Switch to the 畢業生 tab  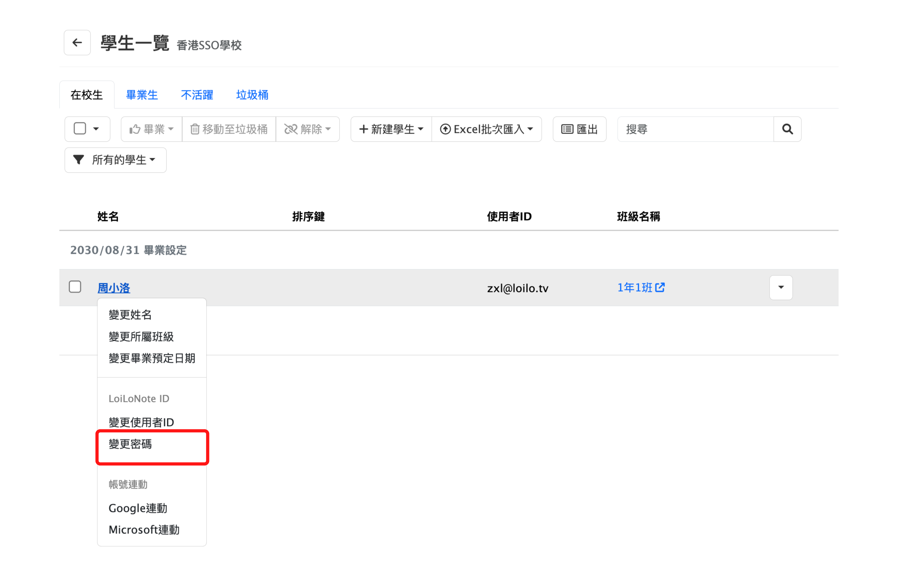pos(142,95)
